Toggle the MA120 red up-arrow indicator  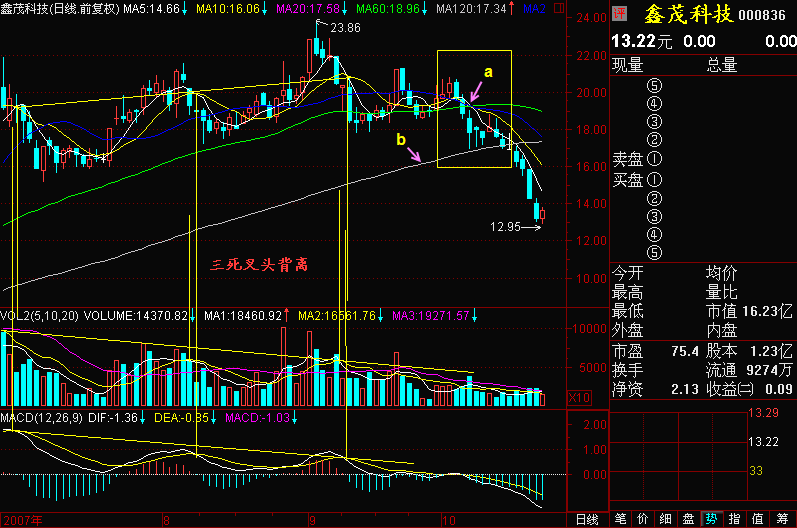click(x=512, y=9)
